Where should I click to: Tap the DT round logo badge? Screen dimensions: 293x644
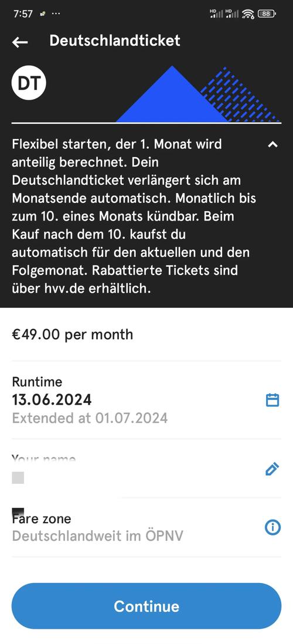[29, 83]
